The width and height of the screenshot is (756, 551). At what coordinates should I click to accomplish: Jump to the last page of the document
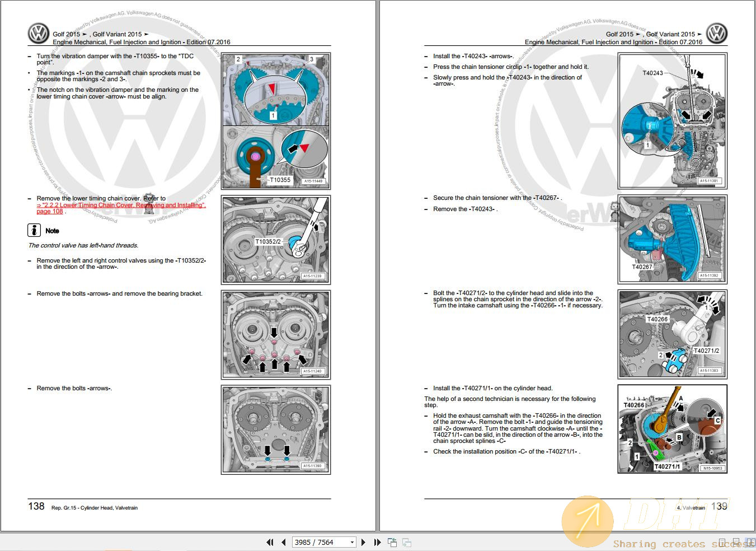coord(377,542)
